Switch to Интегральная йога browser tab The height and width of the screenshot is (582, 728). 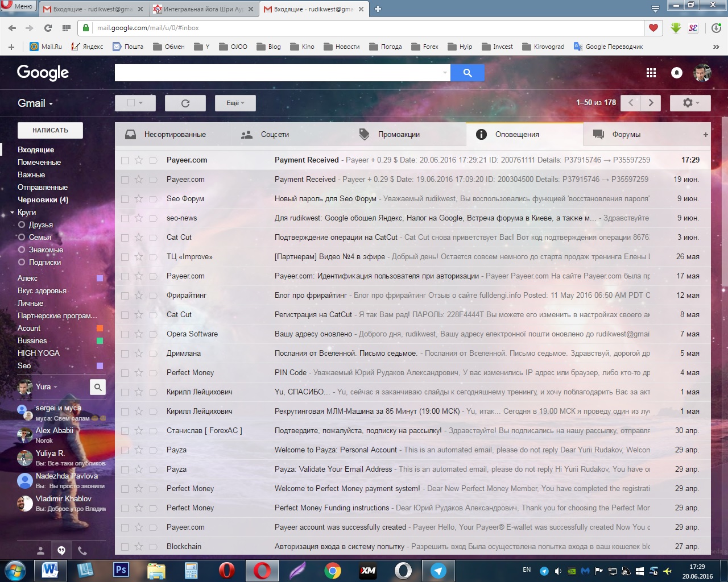click(x=204, y=9)
